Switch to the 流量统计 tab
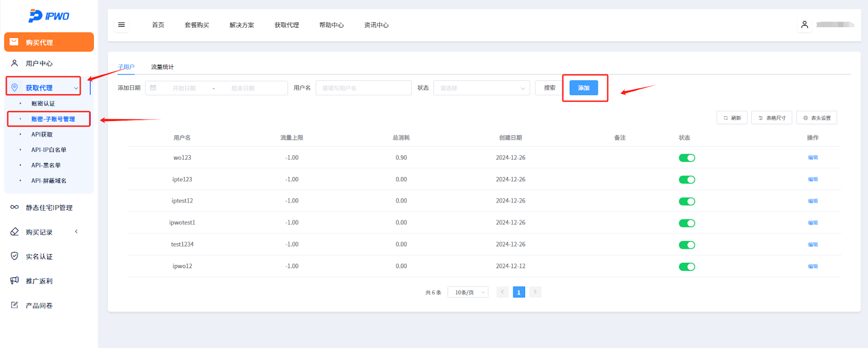Viewport: 868px width, 348px height. tap(162, 67)
